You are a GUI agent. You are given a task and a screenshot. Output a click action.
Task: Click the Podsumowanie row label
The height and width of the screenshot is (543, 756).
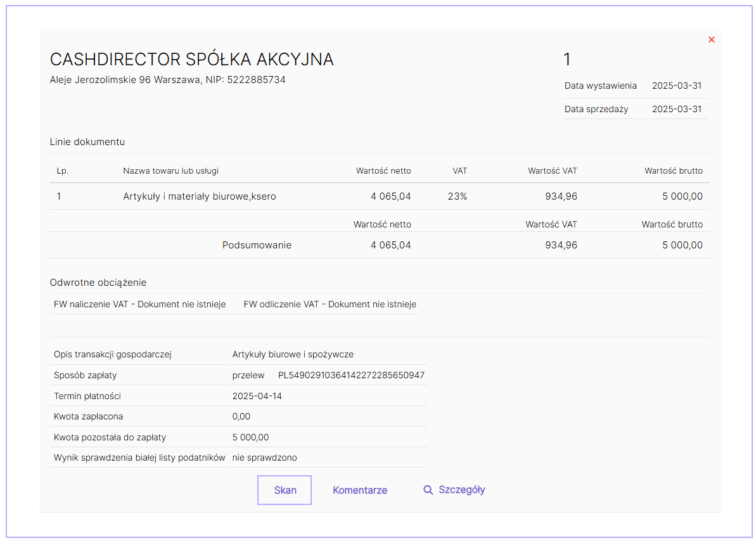click(257, 245)
